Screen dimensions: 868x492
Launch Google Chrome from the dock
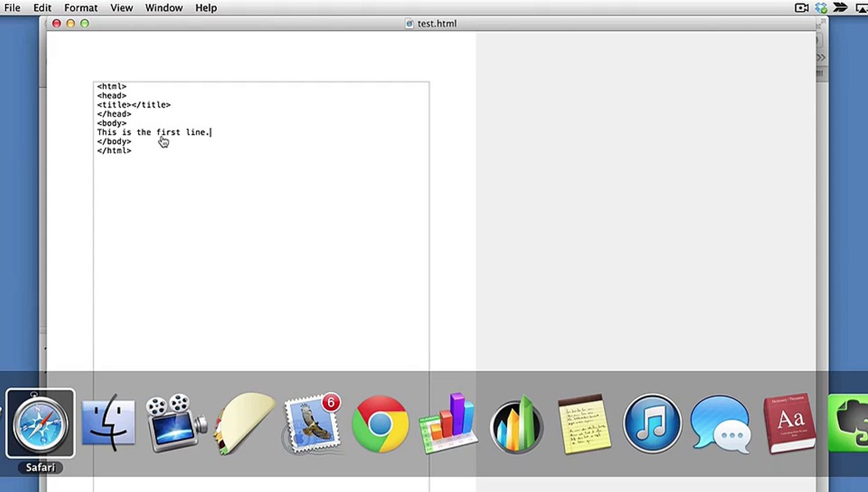tap(380, 424)
